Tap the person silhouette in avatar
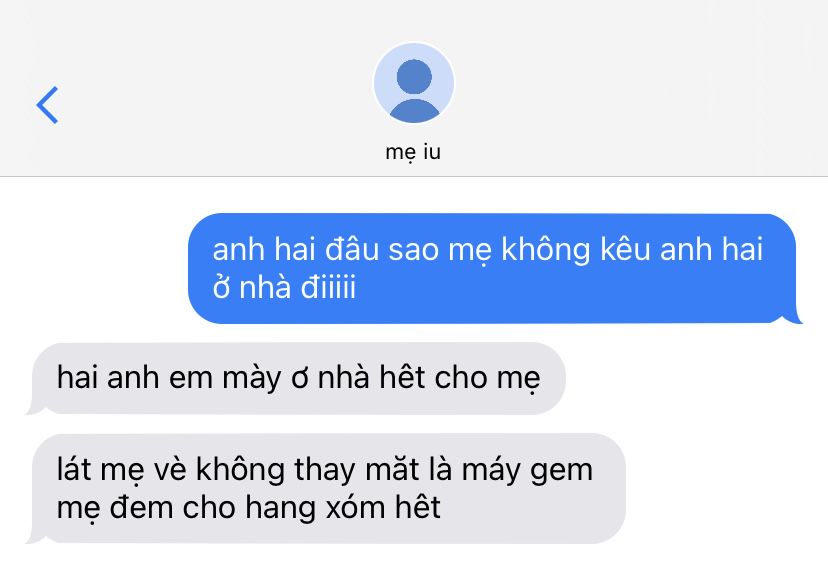Viewport: 828px width, 572px height. [x=414, y=91]
